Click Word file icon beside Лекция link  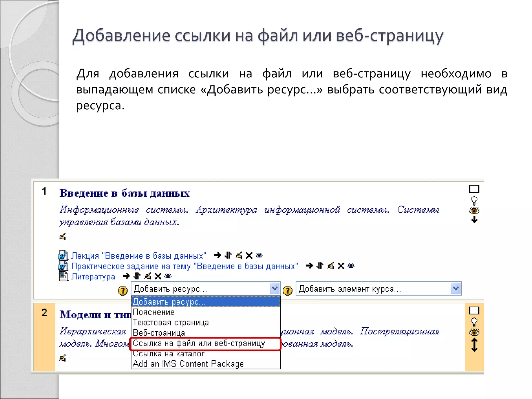pos(63,256)
